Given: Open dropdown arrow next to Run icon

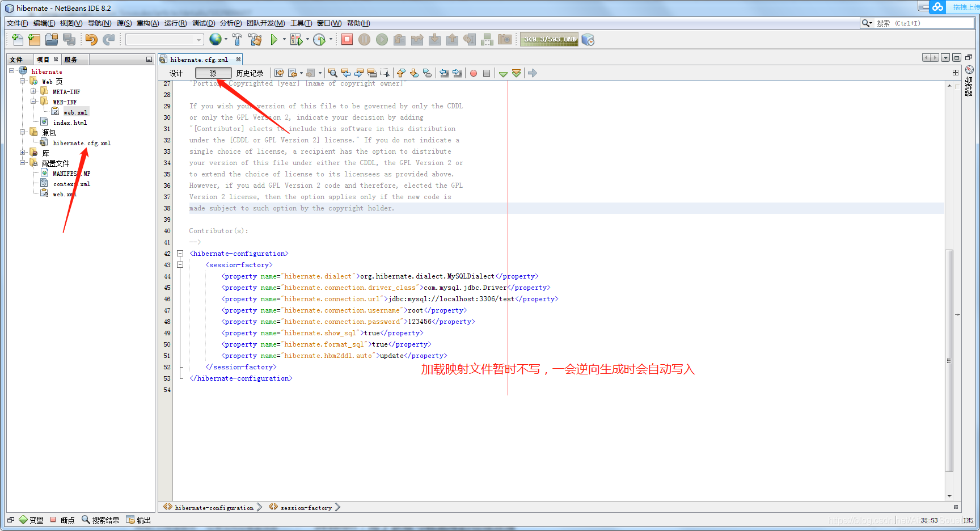Looking at the screenshot, I should (284, 39).
